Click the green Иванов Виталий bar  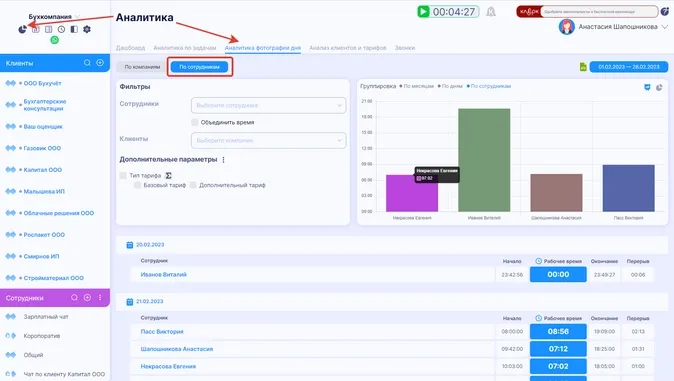[x=484, y=160]
